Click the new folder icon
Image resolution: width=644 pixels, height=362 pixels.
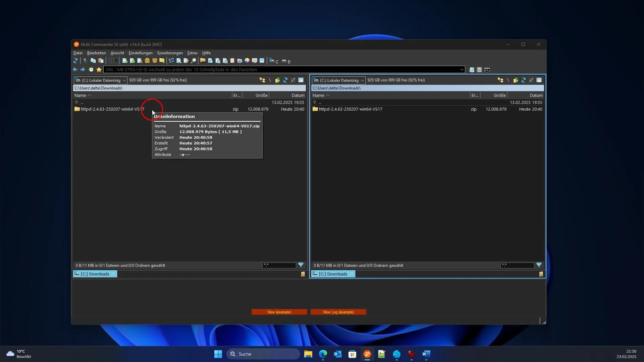(x=162, y=61)
